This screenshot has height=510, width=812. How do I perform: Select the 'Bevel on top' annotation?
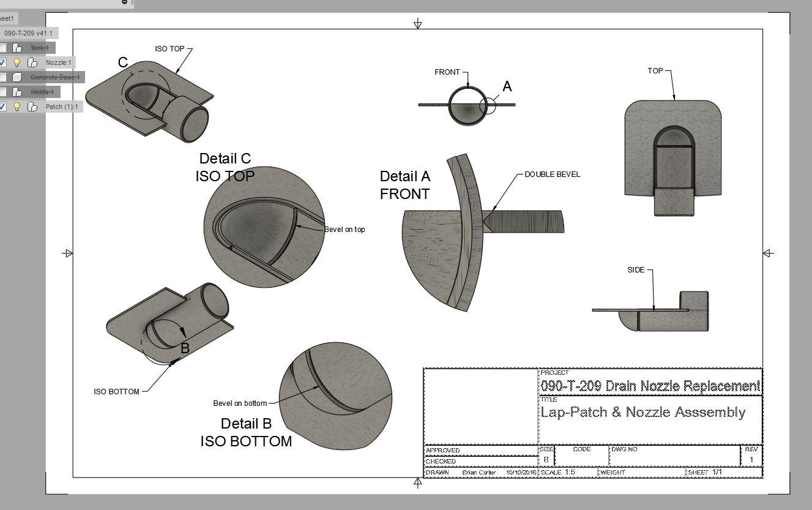tap(345, 230)
